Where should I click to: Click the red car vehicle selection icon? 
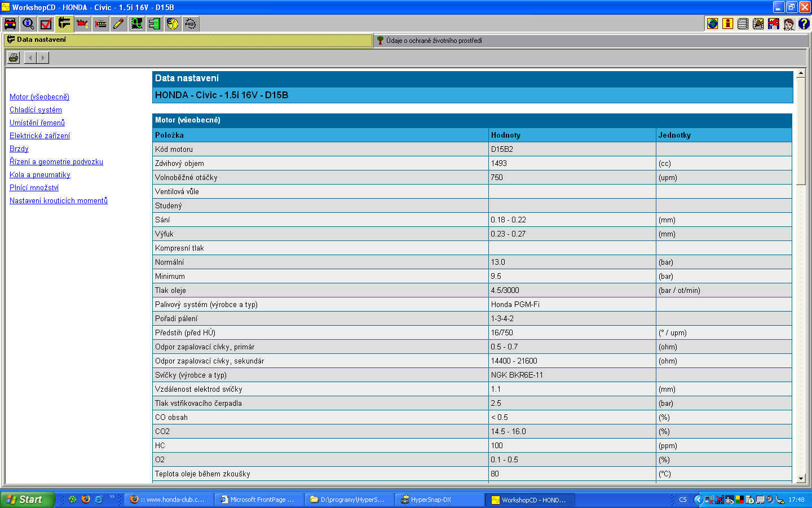pyautogui.click(x=10, y=24)
